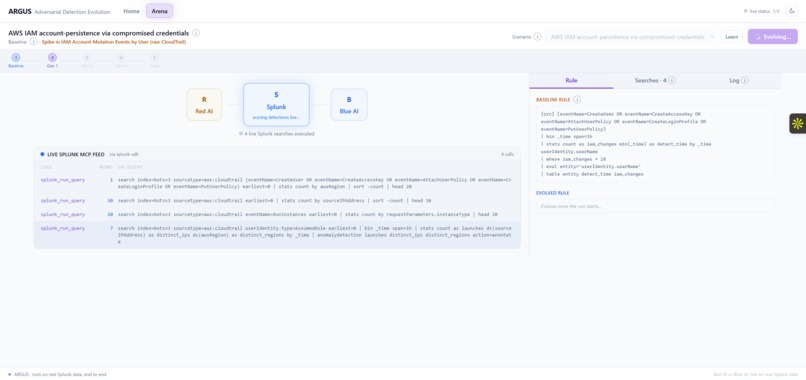This screenshot has width=806, height=380.
Task: Select the splunk_run_query row with 30 rows
Action: [x=277, y=201]
